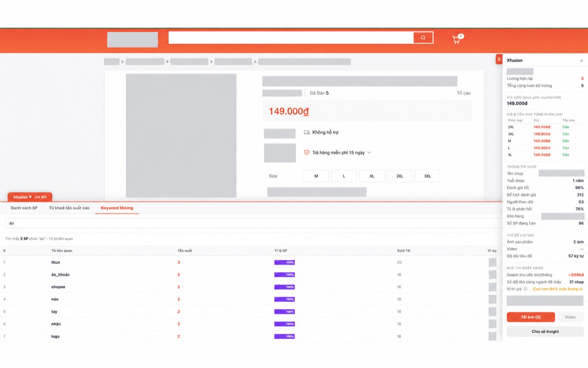588x368 pixels.
Task: Open the Danh sách SP tab
Action: 24,208
